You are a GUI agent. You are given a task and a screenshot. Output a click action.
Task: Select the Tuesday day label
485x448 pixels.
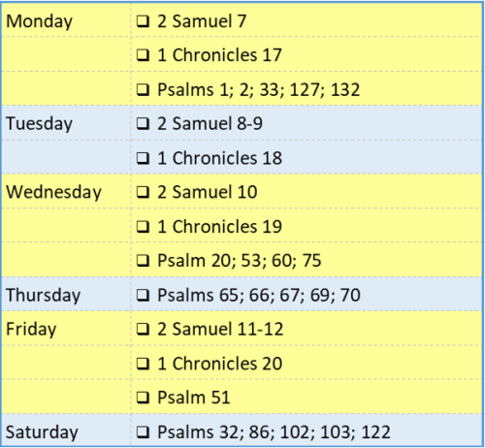(39, 124)
